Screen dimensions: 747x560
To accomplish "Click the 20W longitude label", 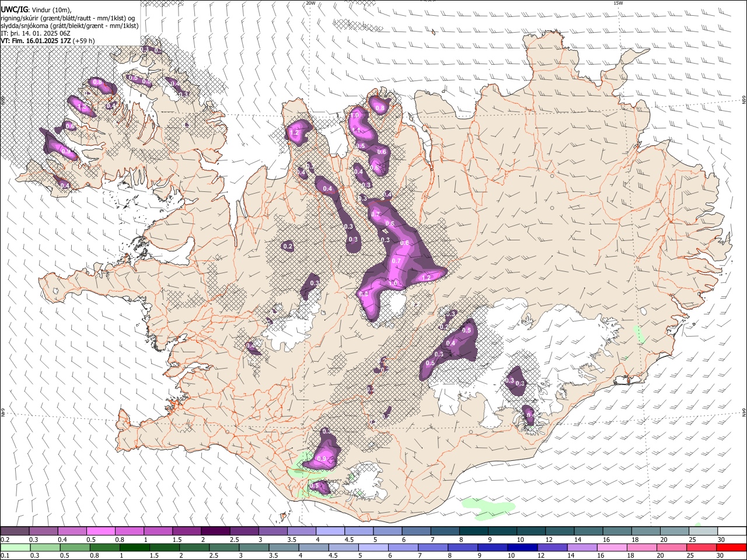I will [310, 3].
